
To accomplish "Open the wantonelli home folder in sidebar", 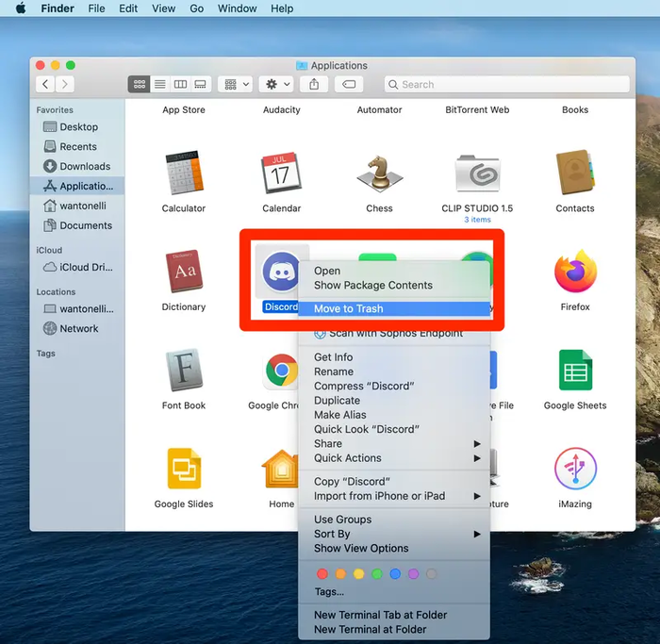I will click(77, 206).
